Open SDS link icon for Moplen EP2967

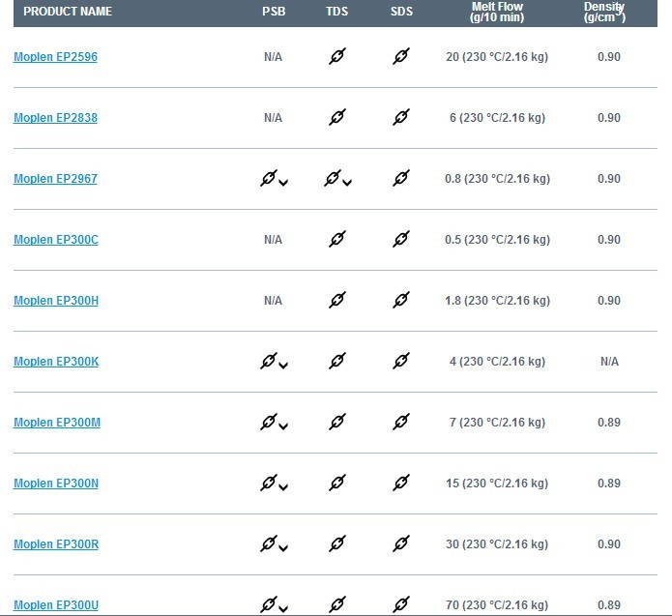[x=401, y=178]
